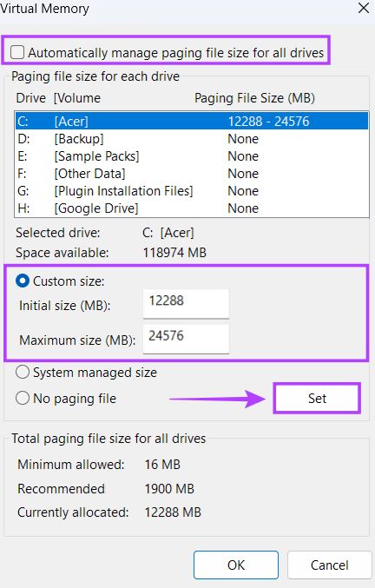375x588 pixels.
Task: Click the Currently allocated 12288 MB value
Action: [x=173, y=512]
